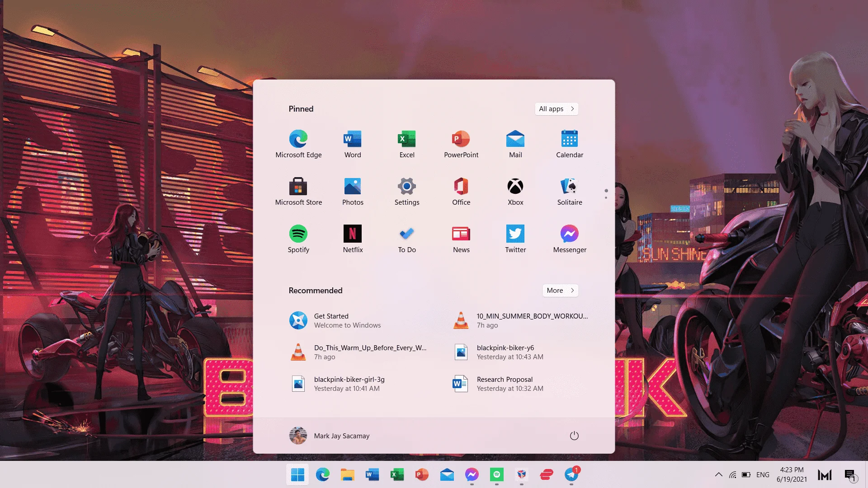Open Telegram taskbar icon with notification badge
Screen dimensions: 868x488
(571, 474)
